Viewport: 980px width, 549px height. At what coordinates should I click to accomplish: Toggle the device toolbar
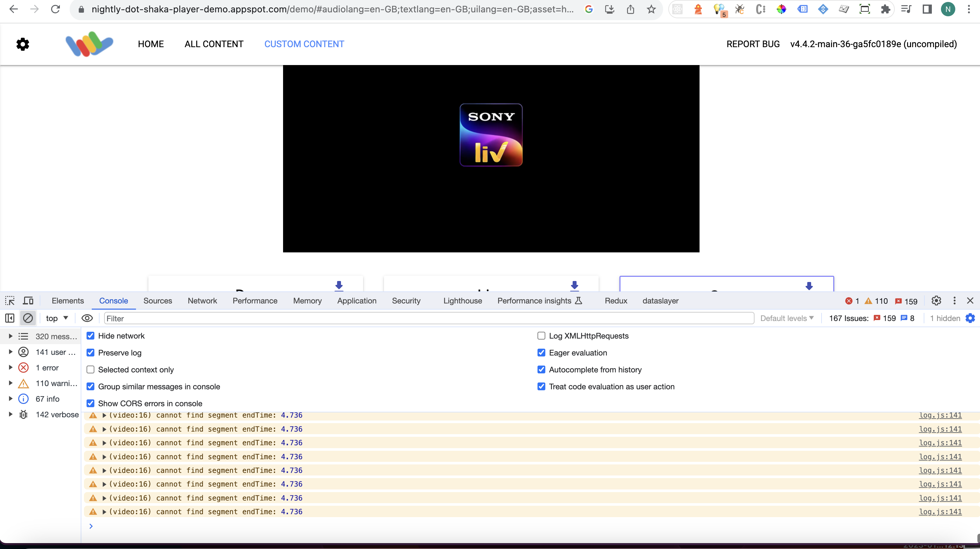pyautogui.click(x=27, y=300)
